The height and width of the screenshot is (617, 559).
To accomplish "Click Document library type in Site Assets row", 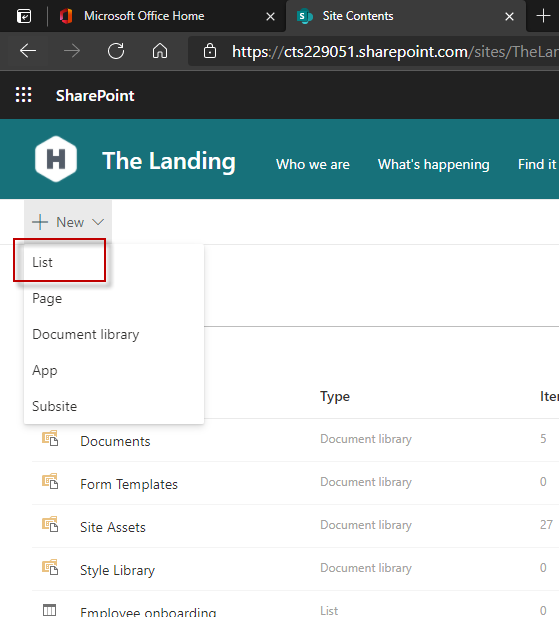I will 366,525.
